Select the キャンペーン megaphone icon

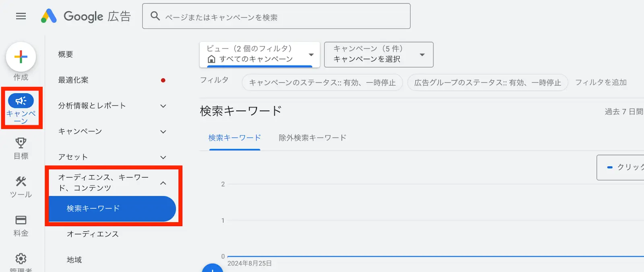[x=21, y=101]
